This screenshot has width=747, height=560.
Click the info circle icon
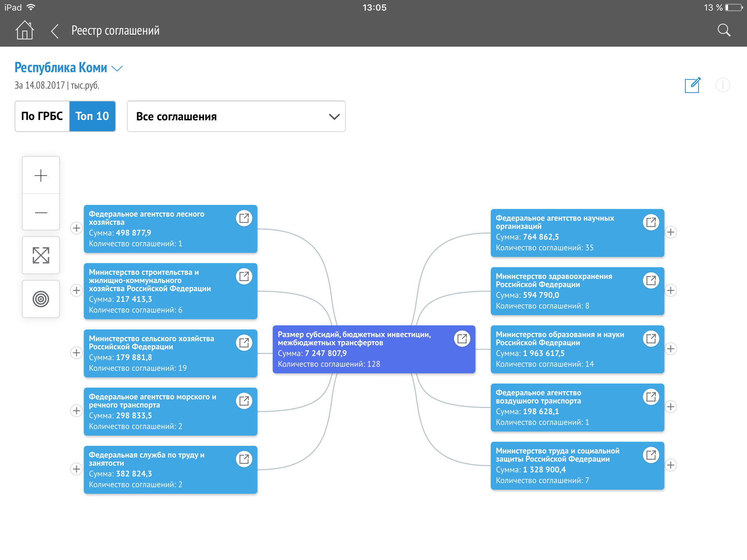point(723,85)
